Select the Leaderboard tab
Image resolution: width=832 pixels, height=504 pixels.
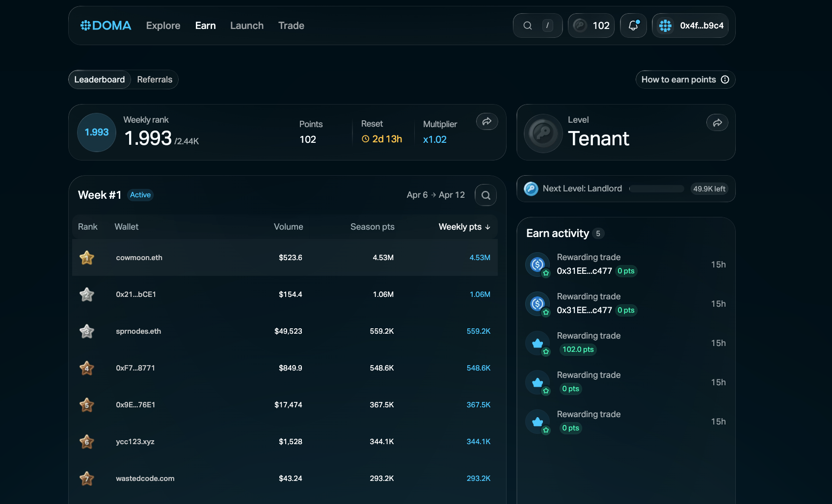[x=100, y=80]
